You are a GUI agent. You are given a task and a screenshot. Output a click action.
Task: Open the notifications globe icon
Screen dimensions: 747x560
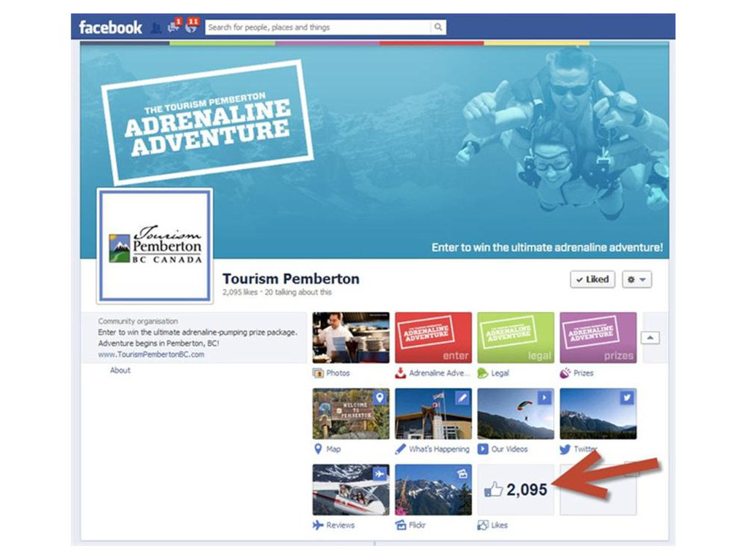click(x=192, y=26)
